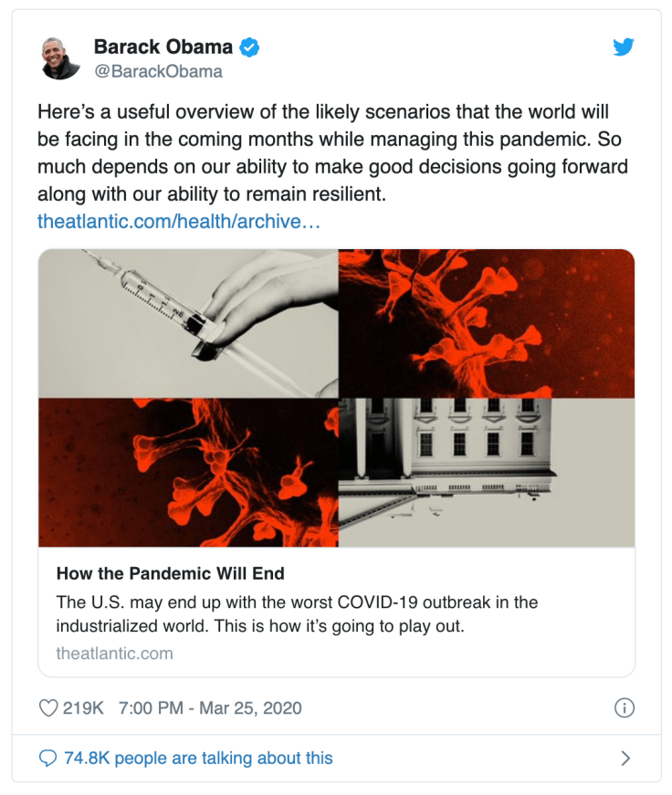Click the Twitter bird logo icon
Image resolution: width=672 pixels, height=795 pixels.
[624, 47]
